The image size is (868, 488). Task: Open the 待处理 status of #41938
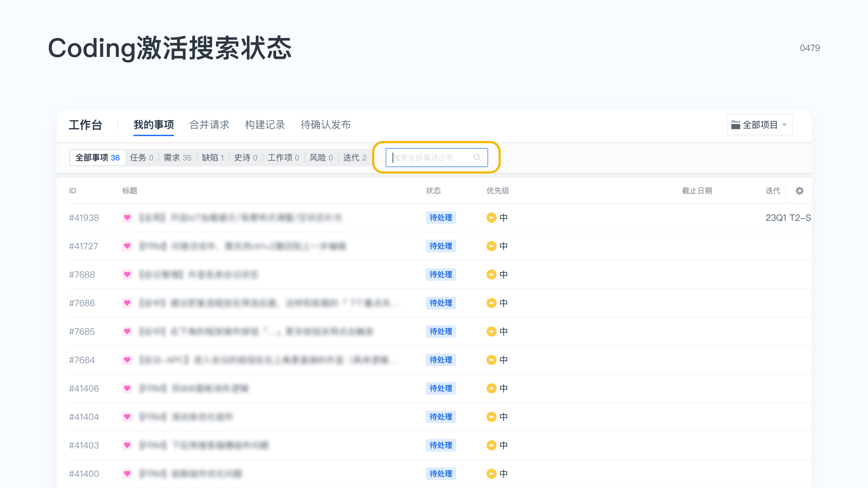coord(441,217)
